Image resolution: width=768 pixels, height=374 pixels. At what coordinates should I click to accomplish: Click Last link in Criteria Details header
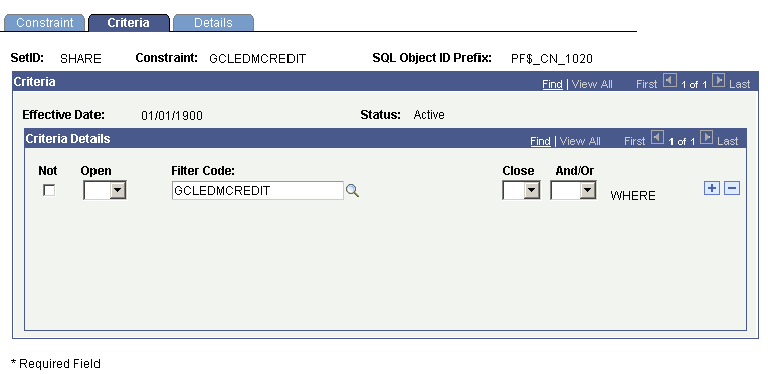(727, 141)
